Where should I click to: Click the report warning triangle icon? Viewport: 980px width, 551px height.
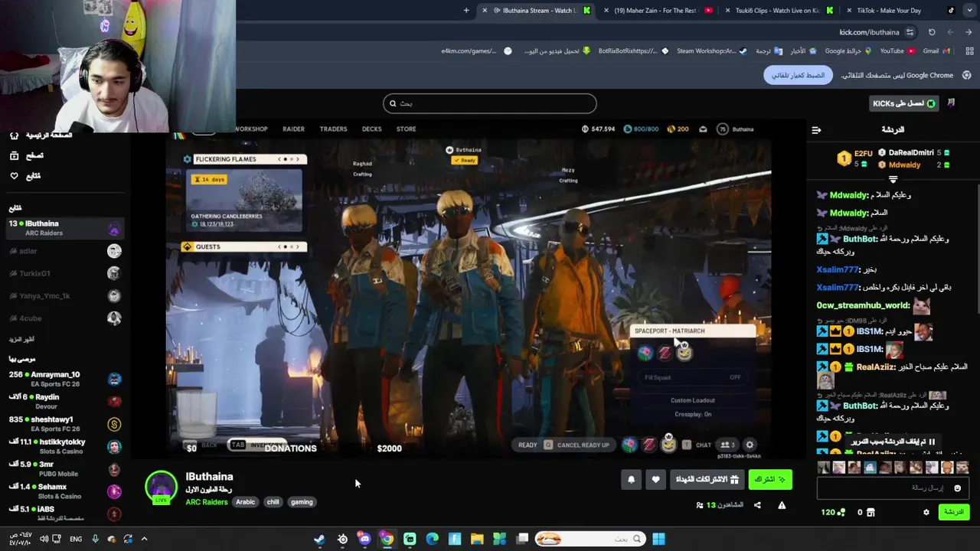[x=782, y=505]
